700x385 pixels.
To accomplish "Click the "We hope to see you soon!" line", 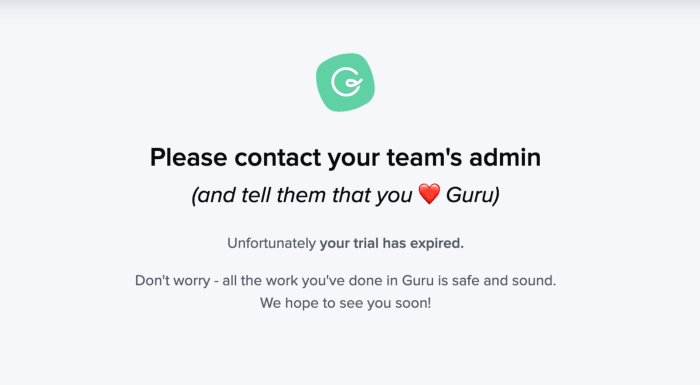I will pos(346,303).
